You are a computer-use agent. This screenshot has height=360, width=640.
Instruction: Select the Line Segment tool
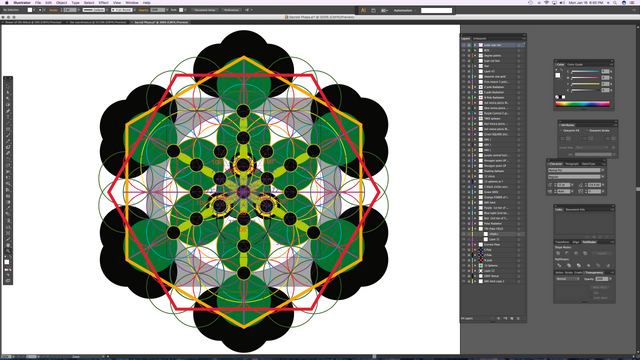(x=8, y=123)
